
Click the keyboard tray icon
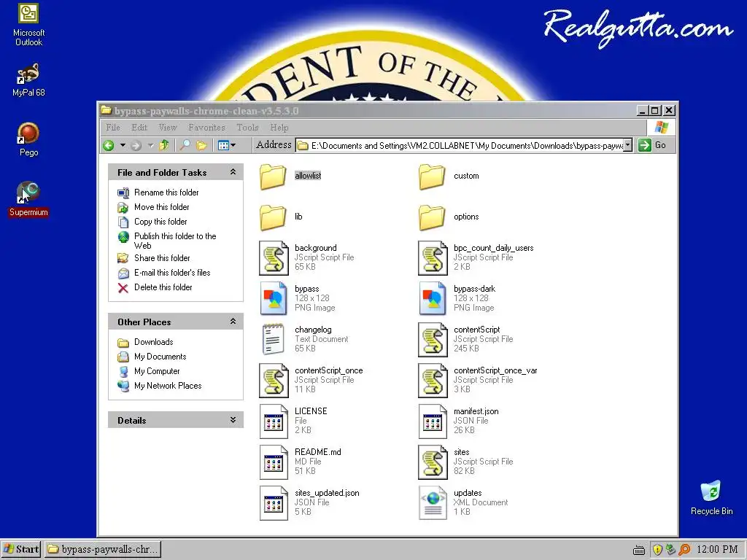pos(639,550)
